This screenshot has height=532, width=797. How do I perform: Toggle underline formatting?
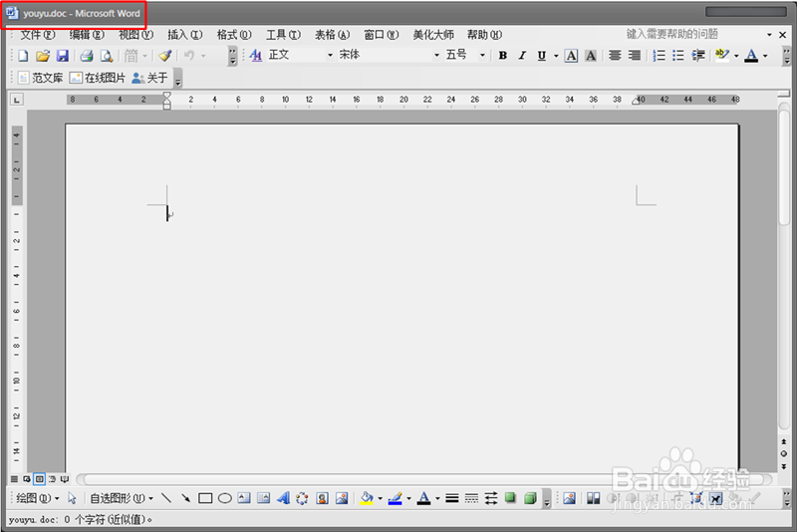pyautogui.click(x=542, y=56)
